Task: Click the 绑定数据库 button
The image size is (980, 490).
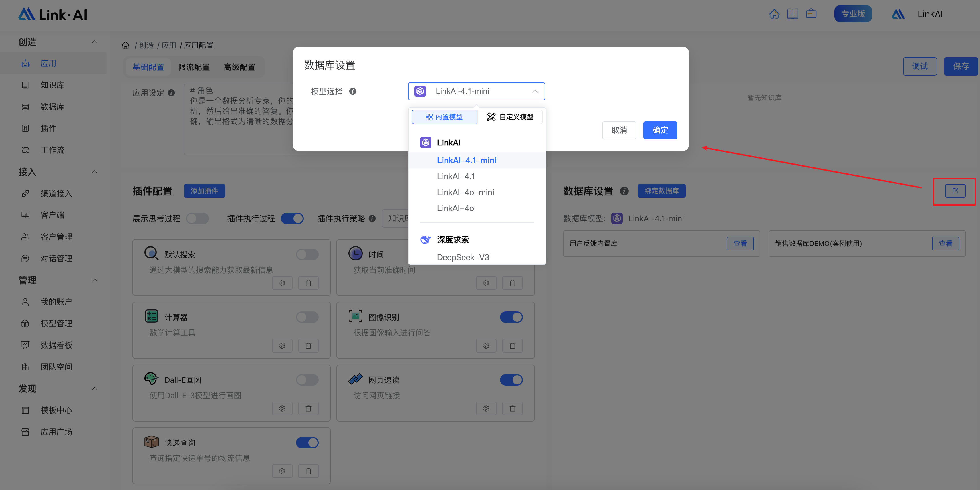Action: click(662, 191)
